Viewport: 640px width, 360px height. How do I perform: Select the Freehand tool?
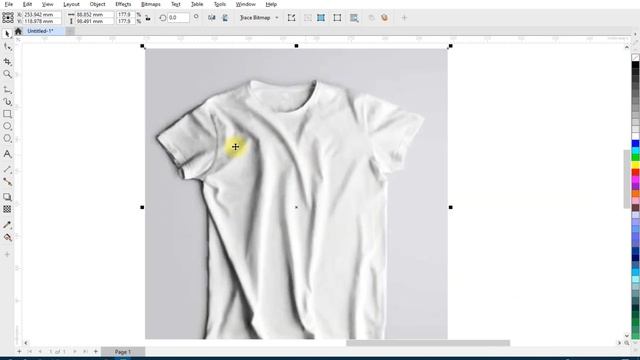click(7, 89)
